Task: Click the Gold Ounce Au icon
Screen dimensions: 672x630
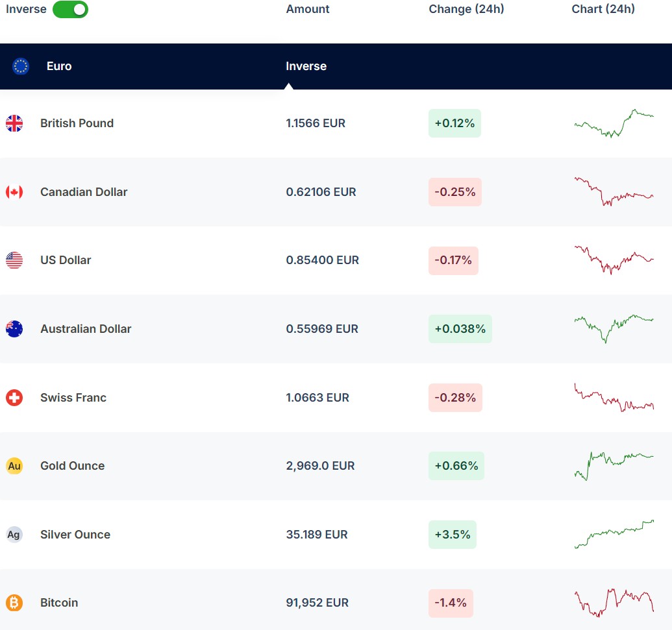Action: click(x=14, y=466)
